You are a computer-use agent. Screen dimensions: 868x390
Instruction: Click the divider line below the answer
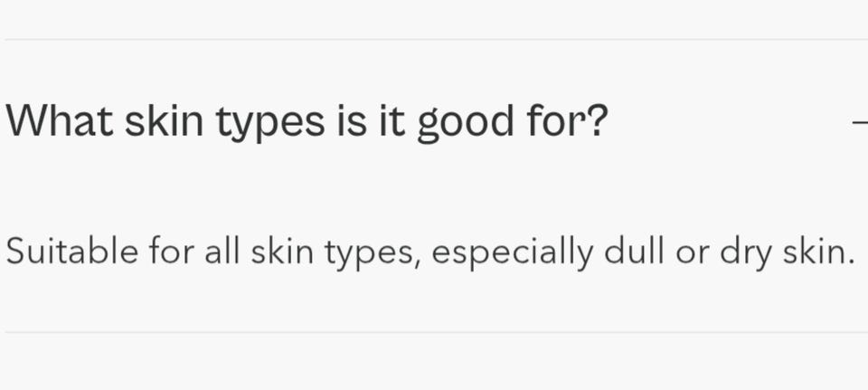pyautogui.click(x=434, y=332)
